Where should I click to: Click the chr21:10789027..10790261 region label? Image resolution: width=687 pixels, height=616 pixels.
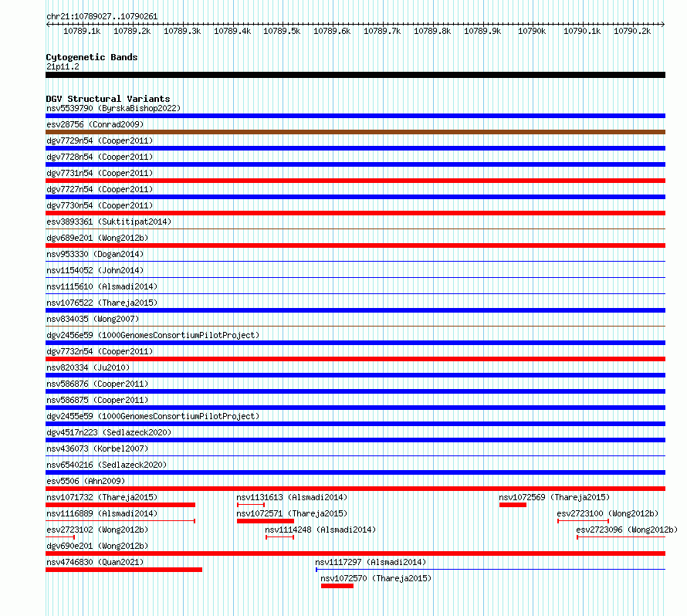click(x=102, y=16)
